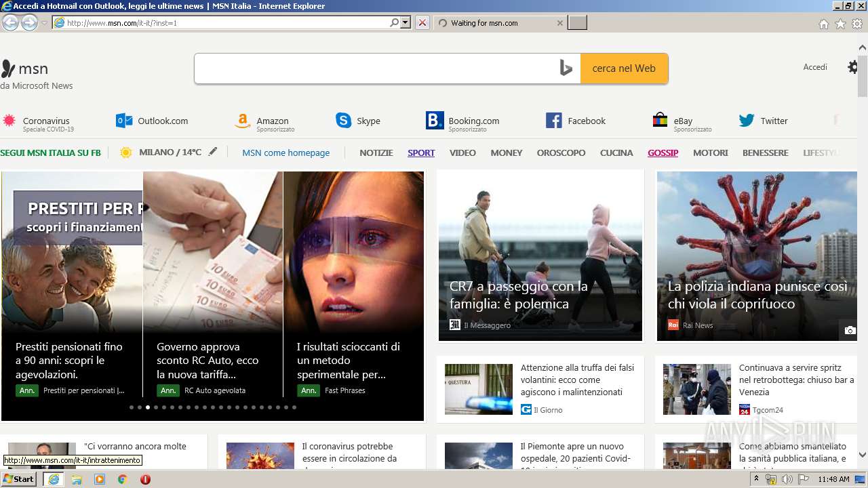
Task: Click the taskbar clock showing 11:48 AM
Action: pyautogui.click(x=833, y=479)
